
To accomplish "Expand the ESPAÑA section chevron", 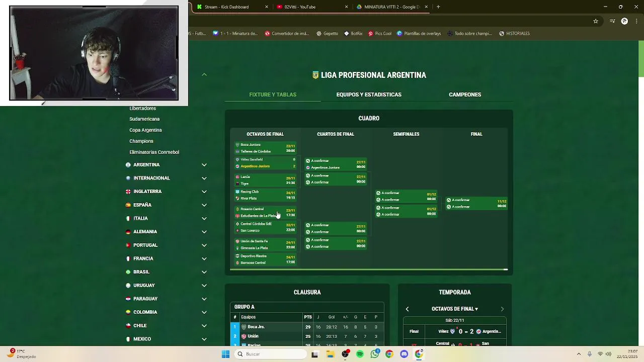I will (204, 205).
